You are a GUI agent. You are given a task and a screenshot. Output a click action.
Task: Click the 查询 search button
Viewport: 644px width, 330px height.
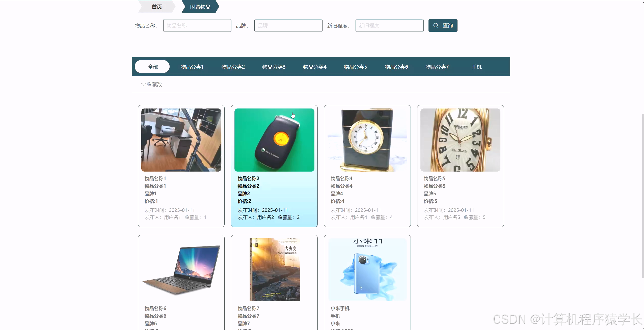pyautogui.click(x=443, y=25)
